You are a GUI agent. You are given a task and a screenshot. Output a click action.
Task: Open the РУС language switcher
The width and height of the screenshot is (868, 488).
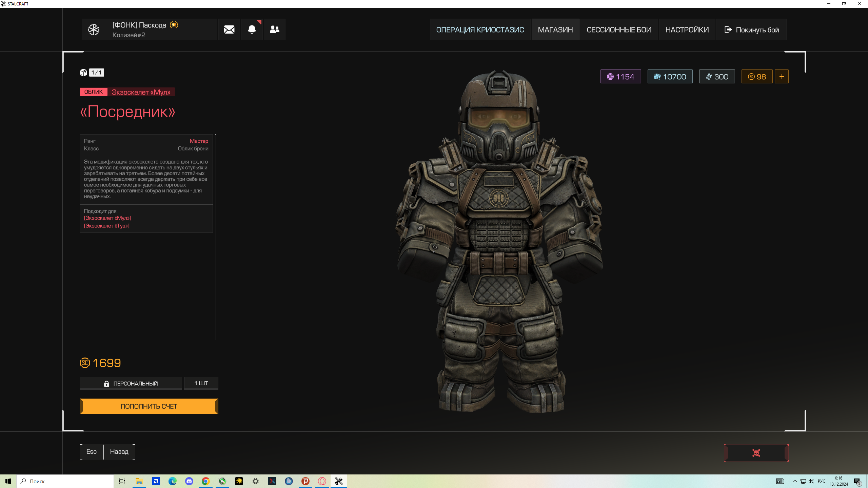[822, 481]
